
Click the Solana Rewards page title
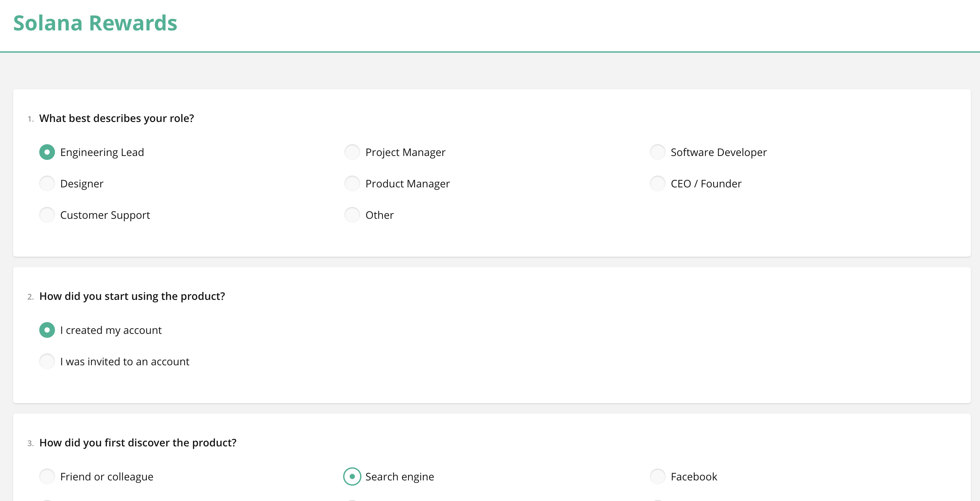tap(95, 23)
